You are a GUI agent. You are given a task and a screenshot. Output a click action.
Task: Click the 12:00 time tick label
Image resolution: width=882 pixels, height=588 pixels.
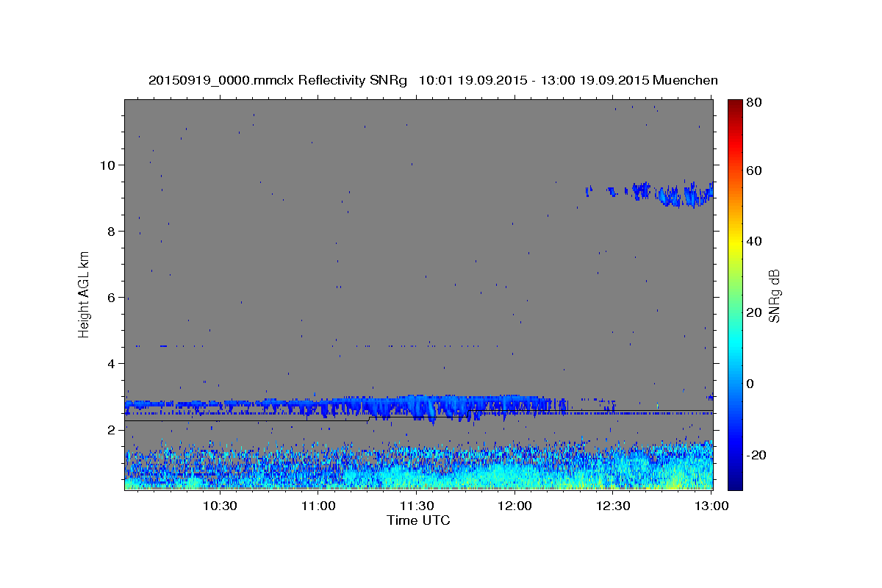(514, 506)
